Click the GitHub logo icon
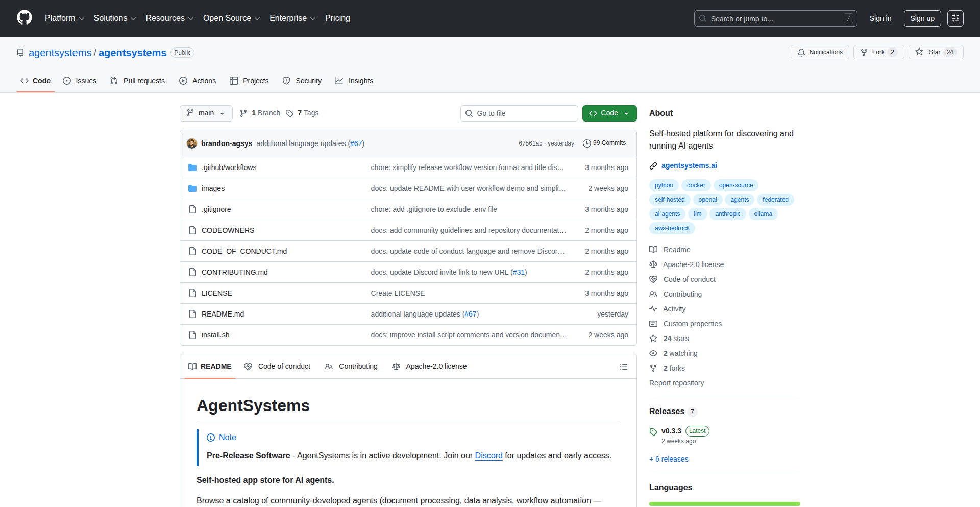This screenshot has height=507, width=980. [24, 18]
